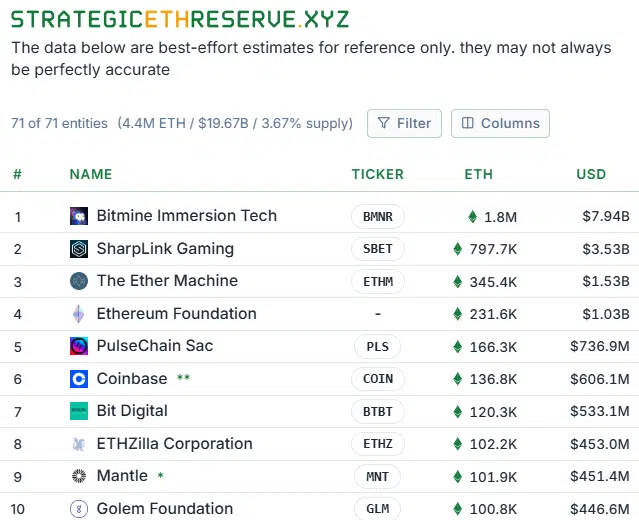Screen dimensions: 639x520
Task: Click the Ethereum Foundation diamond logo
Action: [79, 314]
